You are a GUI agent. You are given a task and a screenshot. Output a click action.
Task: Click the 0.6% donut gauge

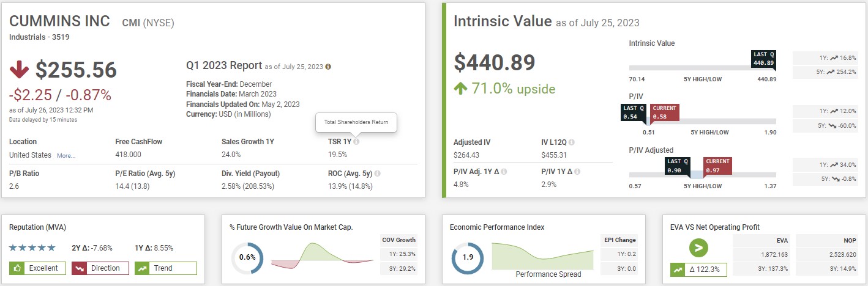247,257
